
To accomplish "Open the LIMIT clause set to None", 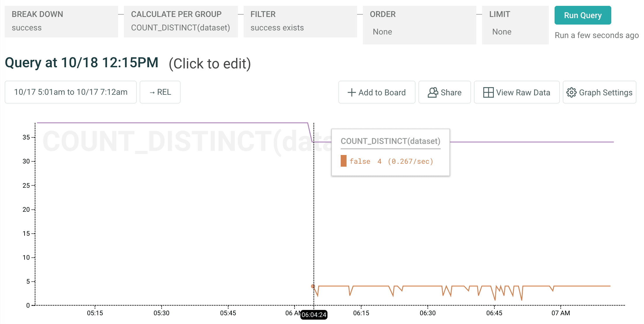I will pos(515,25).
